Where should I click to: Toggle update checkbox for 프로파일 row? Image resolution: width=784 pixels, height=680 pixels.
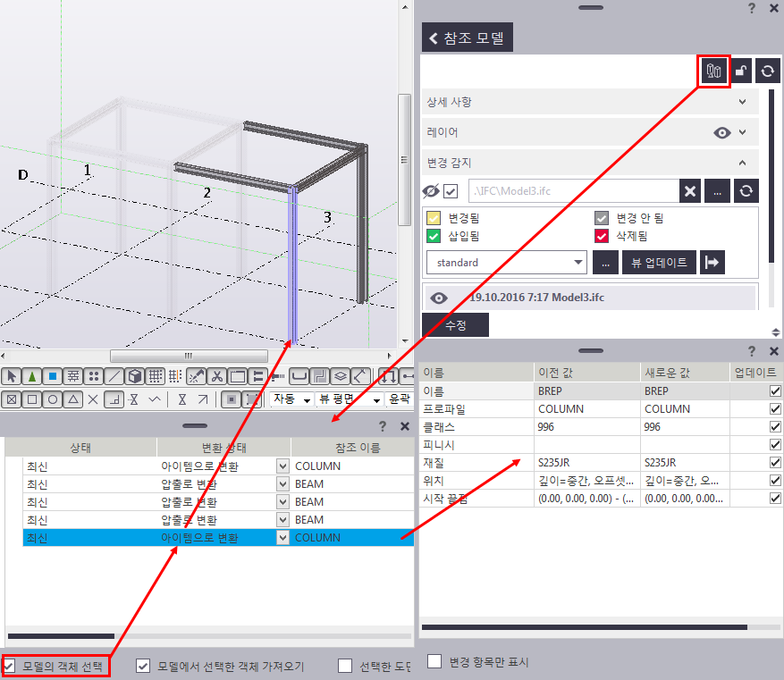(775, 408)
